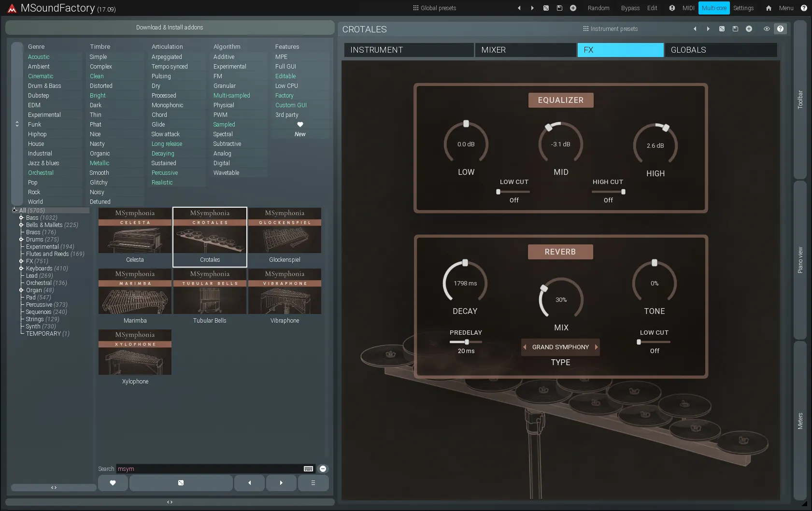Screen dimensions: 812x511
Task: Randomize the instrument preset with dice icon
Action: tap(722, 29)
